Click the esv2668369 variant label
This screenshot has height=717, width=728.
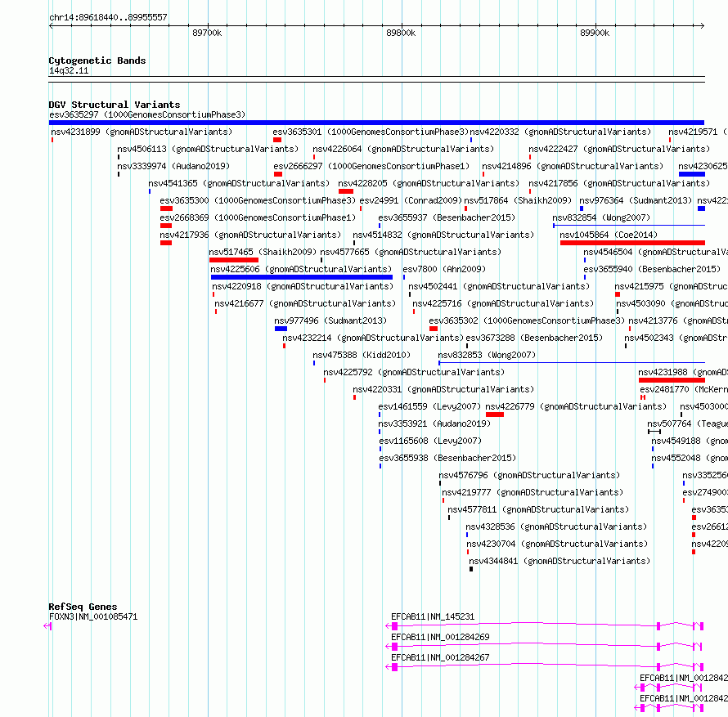258,217
